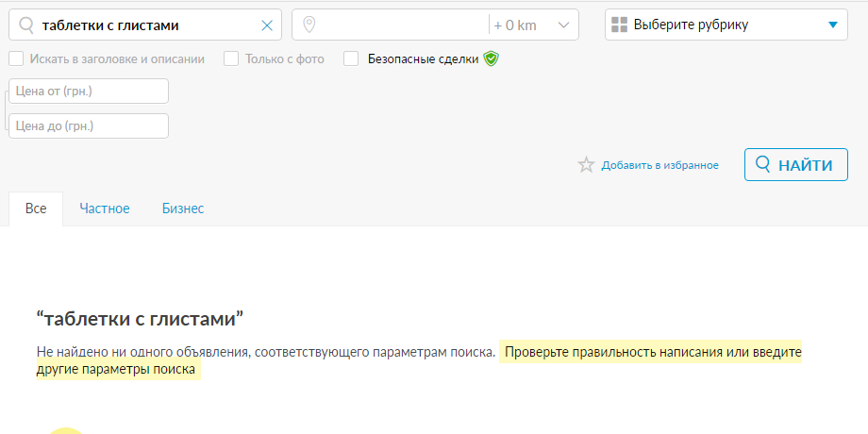
Task: Click the location pin icon
Action: point(309,25)
